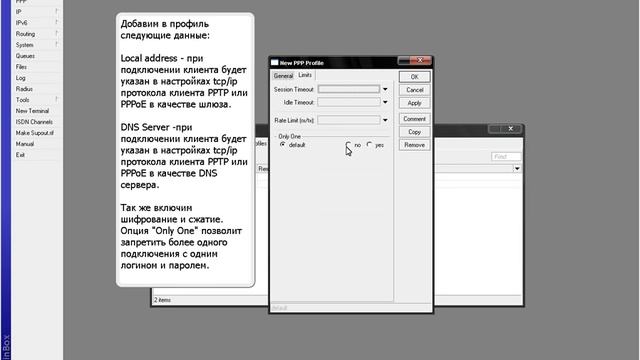Click the Find field in background window
This screenshot has height=360, width=640.
pyautogui.click(x=506, y=157)
